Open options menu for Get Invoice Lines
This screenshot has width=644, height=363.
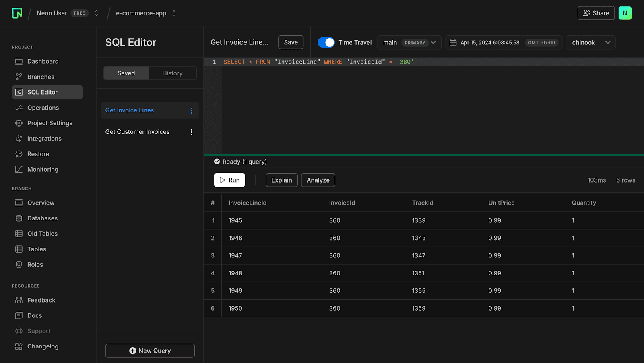[x=191, y=110]
